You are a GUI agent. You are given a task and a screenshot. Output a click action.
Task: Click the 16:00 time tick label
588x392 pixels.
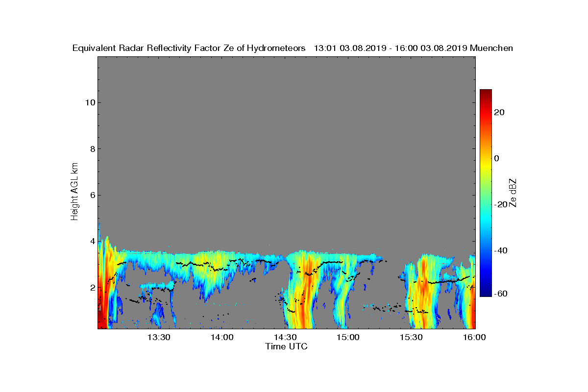tap(475, 337)
